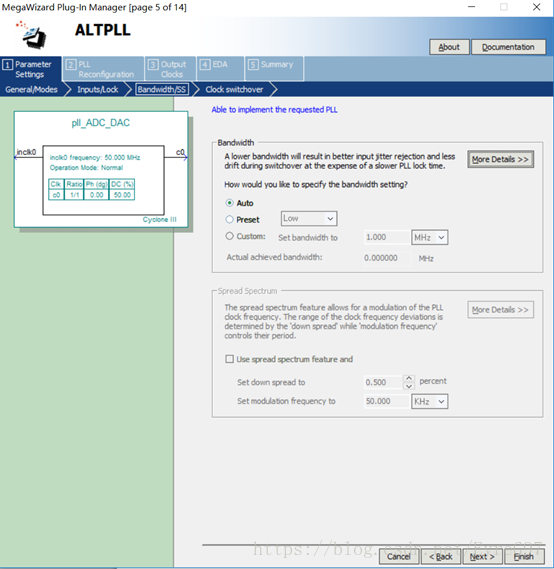Image resolution: width=554 pixels, height=569 pixels.
Task: Click Able to implement the requested PLL message
Action: click(x=274, y=110)
